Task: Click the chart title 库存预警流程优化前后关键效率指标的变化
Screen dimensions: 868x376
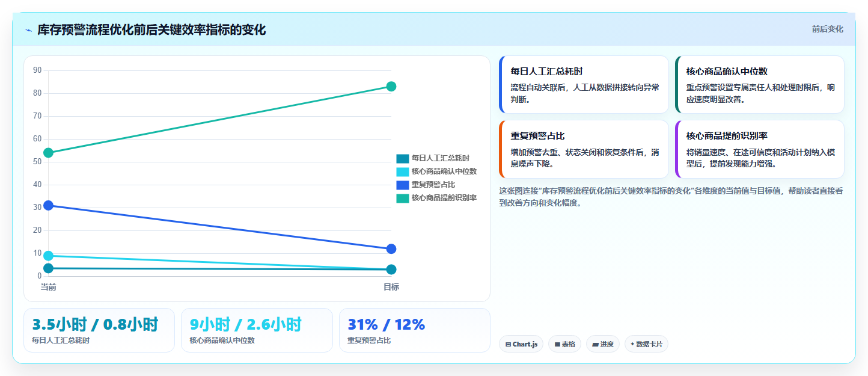Action: click(151, 30)
